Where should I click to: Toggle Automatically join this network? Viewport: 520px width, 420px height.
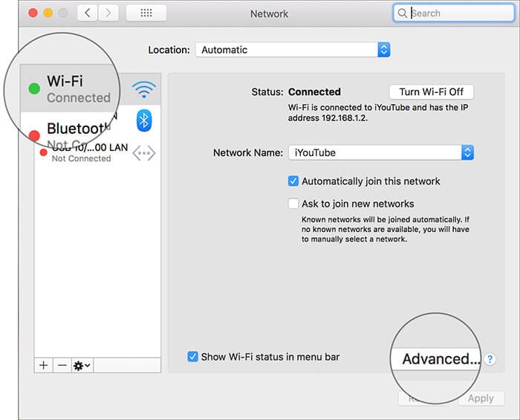coord(293,181)
